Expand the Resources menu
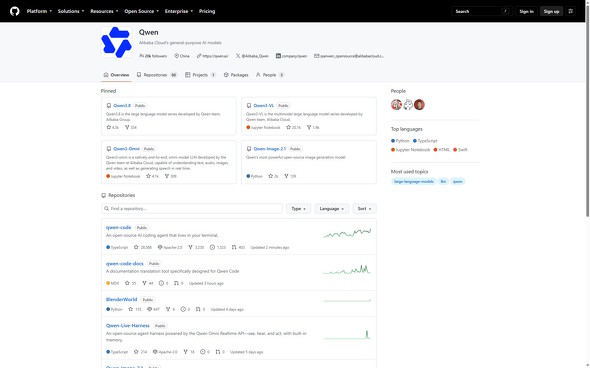590x368 pixels. click(x=104, y=11)
